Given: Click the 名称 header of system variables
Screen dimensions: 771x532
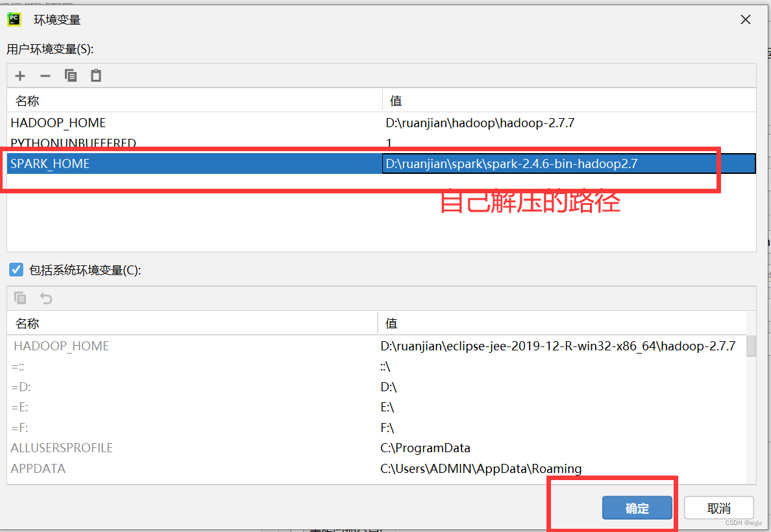Looking at the screenshot, I should pos(192,323).
